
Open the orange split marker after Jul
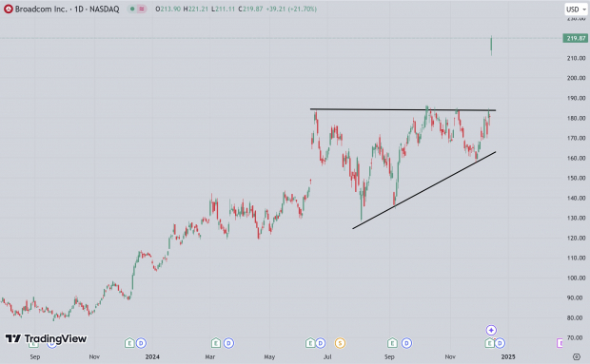pyautogui.click(x=340, y=343)
